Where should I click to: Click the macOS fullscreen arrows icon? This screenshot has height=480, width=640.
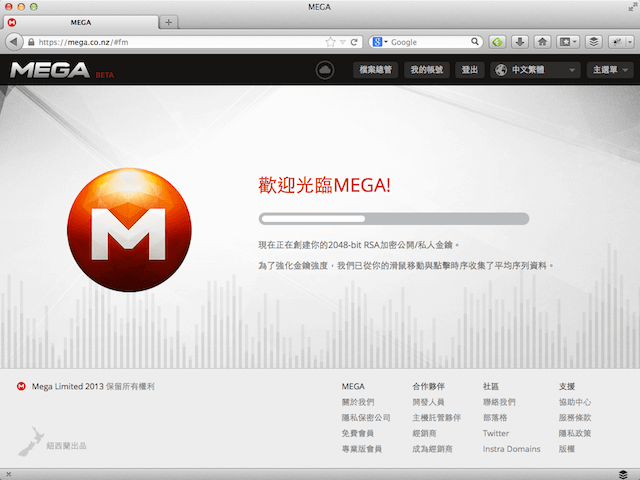pyautogui.click(x=633, y=7)
